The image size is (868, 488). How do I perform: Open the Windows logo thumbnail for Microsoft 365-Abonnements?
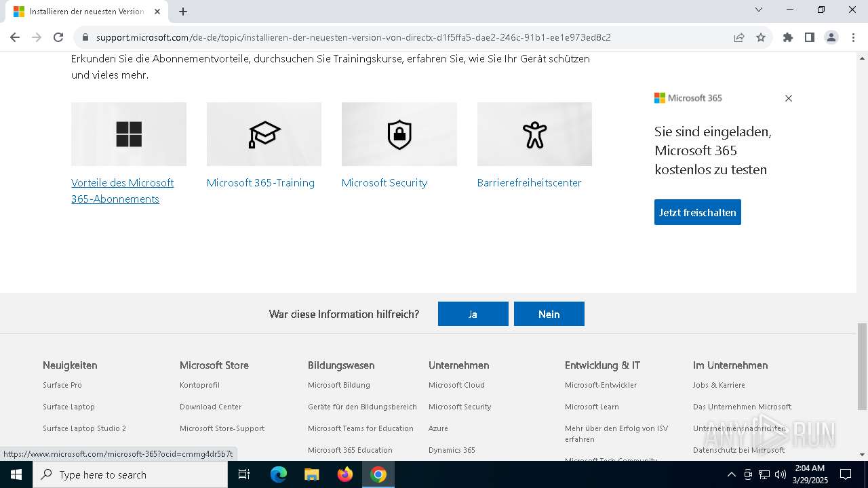[129, 134]
